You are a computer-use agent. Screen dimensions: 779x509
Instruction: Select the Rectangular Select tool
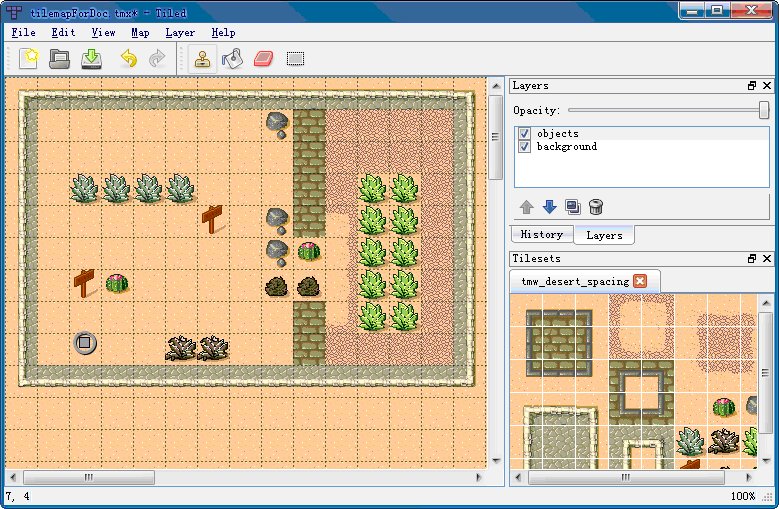point(295,59)
